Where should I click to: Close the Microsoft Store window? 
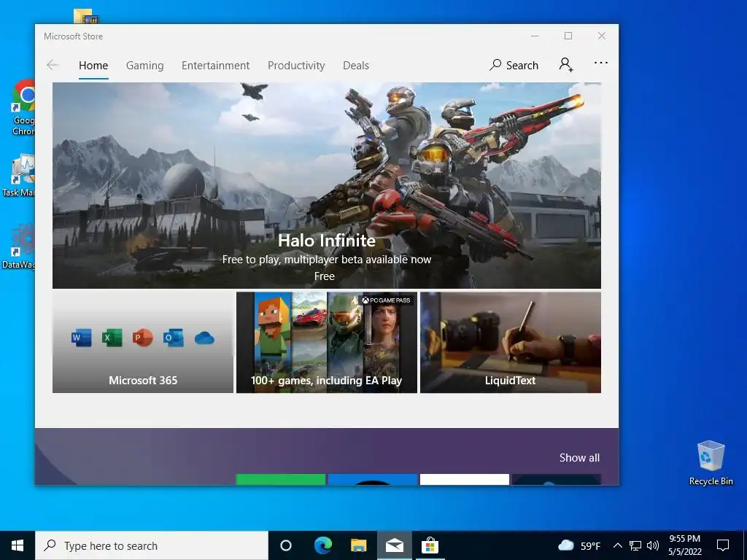[602, 36]
